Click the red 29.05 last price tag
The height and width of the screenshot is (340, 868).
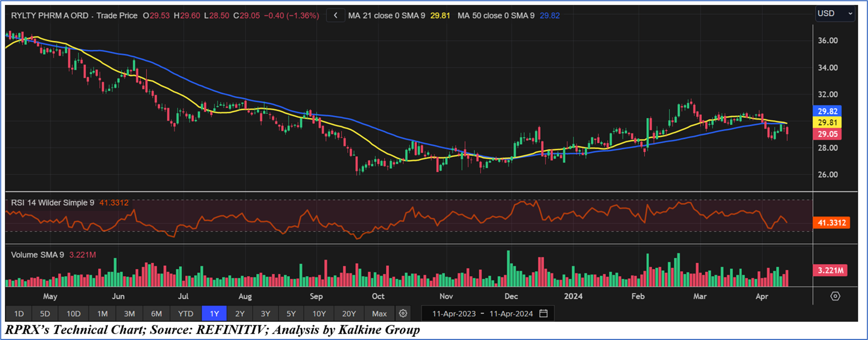click(827, 134)
